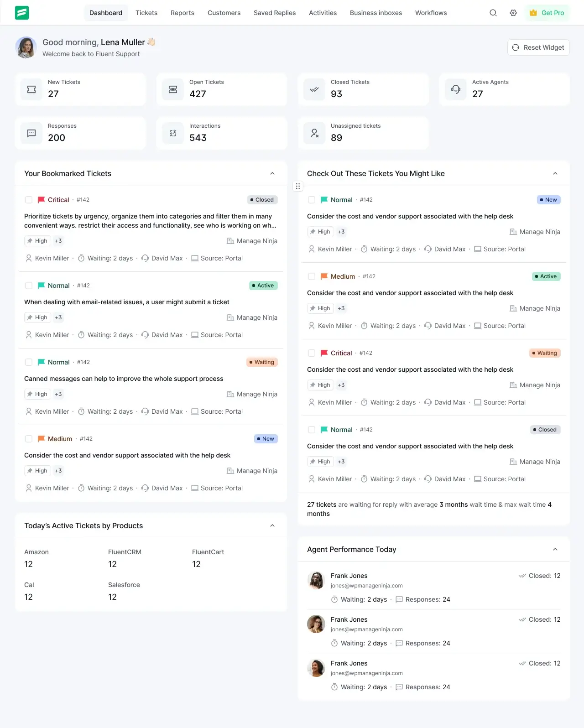Click the Closed status badge on the Critical ticket
Screen dimensions: 584x728
pos(262,199)
